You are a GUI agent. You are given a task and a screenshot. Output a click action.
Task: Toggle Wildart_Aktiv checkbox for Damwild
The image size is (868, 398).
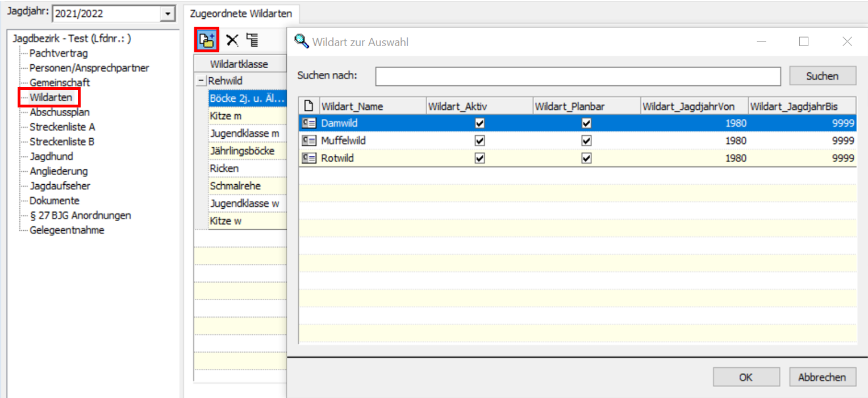[x=480, y=123]
